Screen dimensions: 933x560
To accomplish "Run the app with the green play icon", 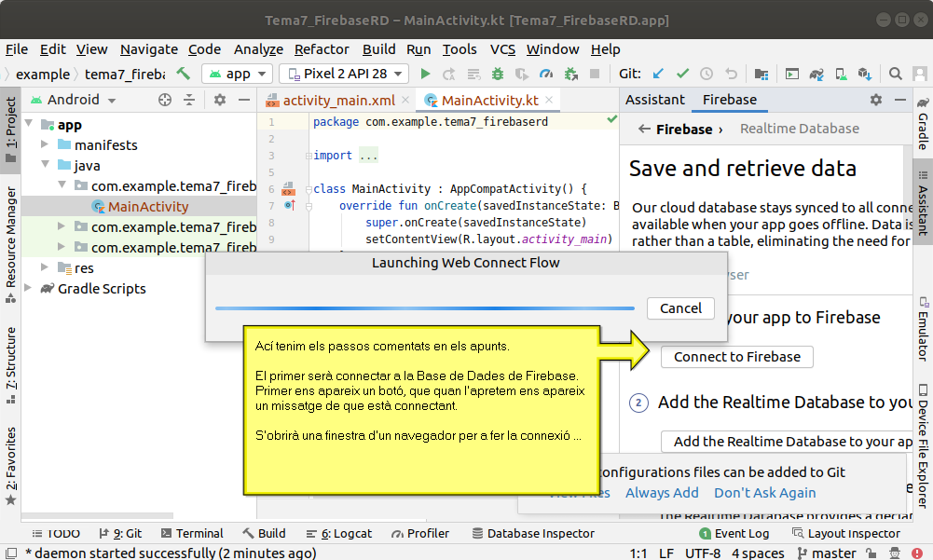I will click(425, 74).
